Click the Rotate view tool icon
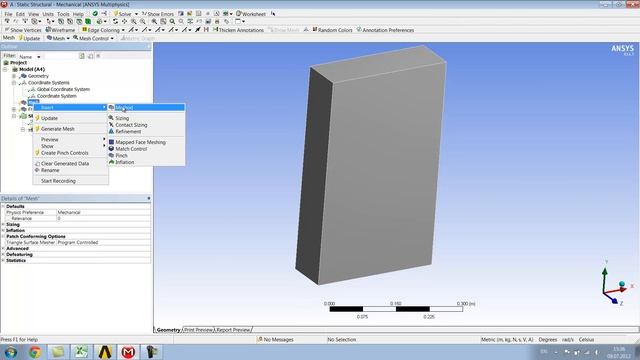The height and width of the screenshot is (360, 640). pos(115,21)
